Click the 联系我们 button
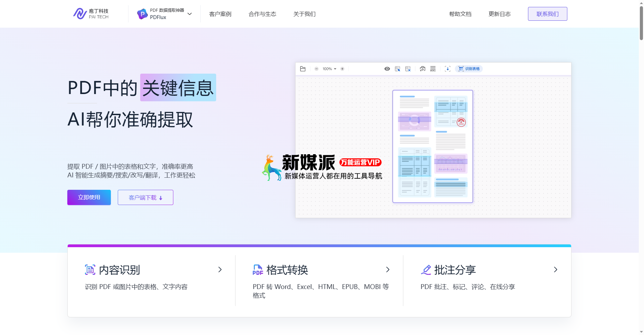 tap(548, 14)
